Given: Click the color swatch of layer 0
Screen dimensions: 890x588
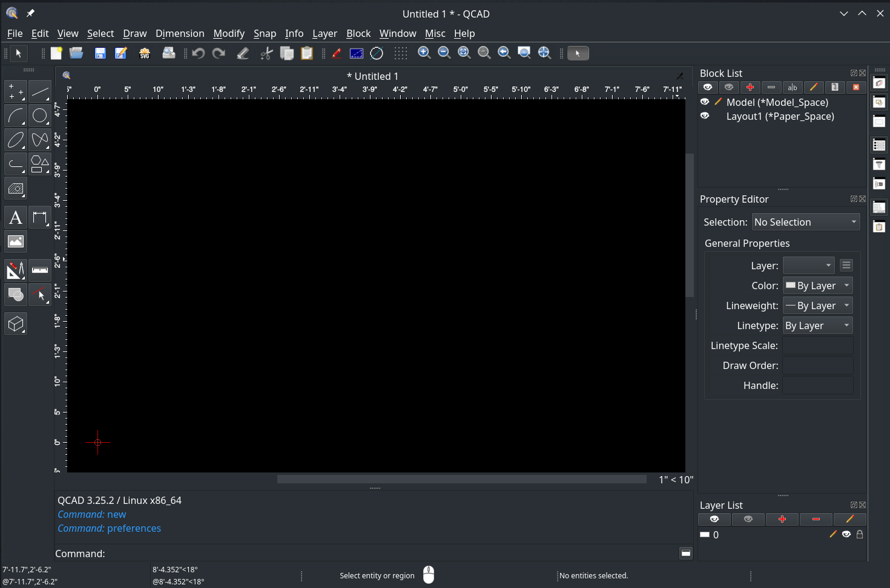Looking at the screenshot, I should click(705, 535).
